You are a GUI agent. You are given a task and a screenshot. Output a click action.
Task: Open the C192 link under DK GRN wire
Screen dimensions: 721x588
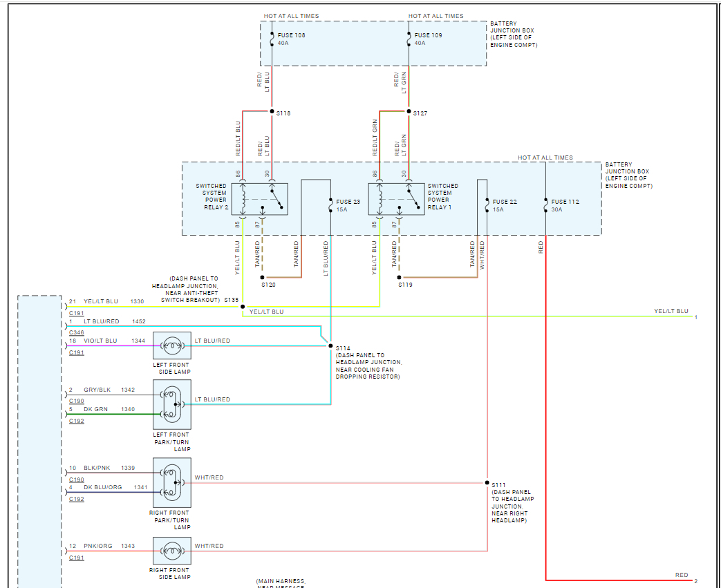tap(76, 421)
